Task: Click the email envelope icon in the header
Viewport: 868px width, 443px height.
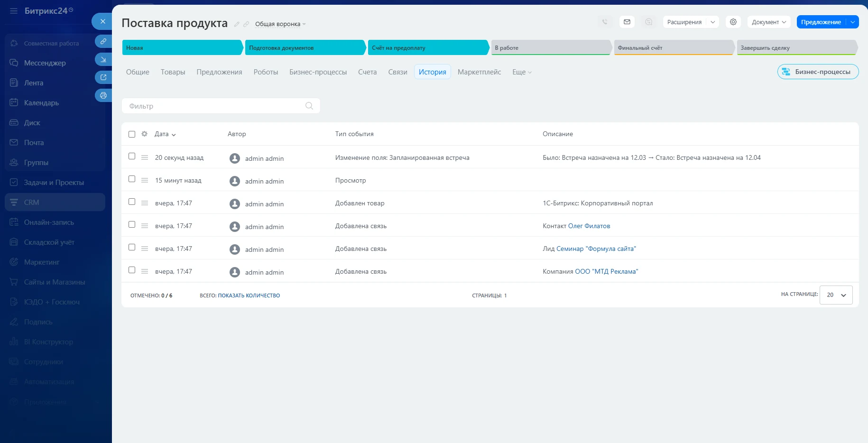Action: click(x=627, y=22)
